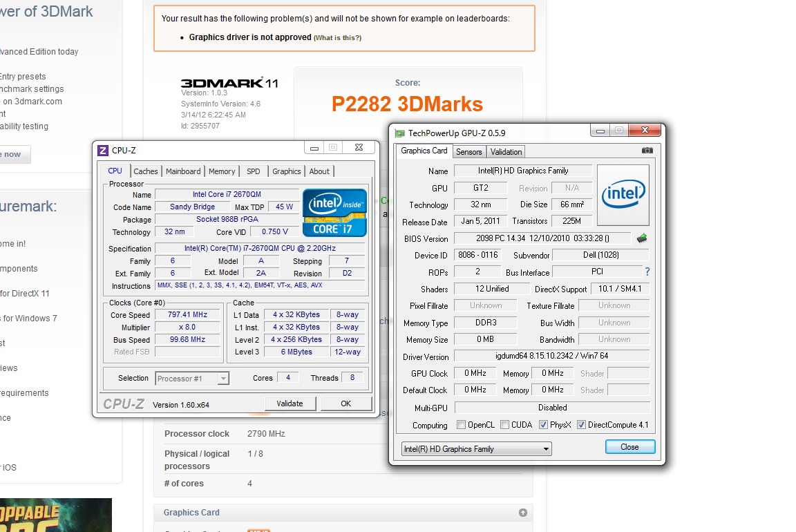Screen dimensions: 796x532
Task: Go to the Graphics tab in CPU-Z
Action: (286, 171)
